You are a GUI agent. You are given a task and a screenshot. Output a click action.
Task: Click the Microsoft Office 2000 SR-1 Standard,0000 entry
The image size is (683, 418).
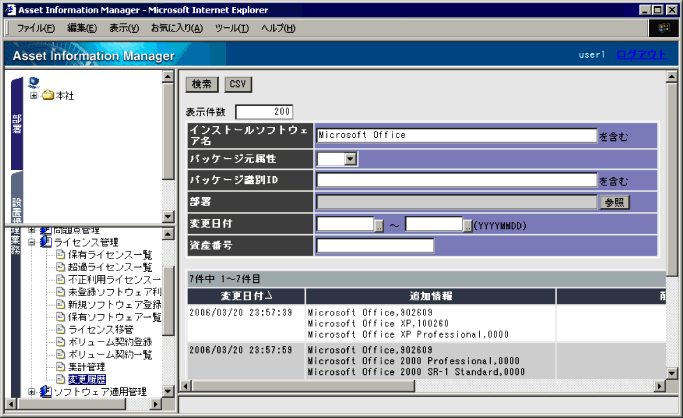tap(416, 372)
